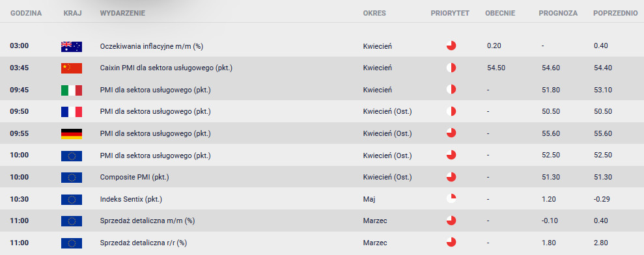Open Oczekiwania inflacyjne m/m (%) event

(152, 46)
